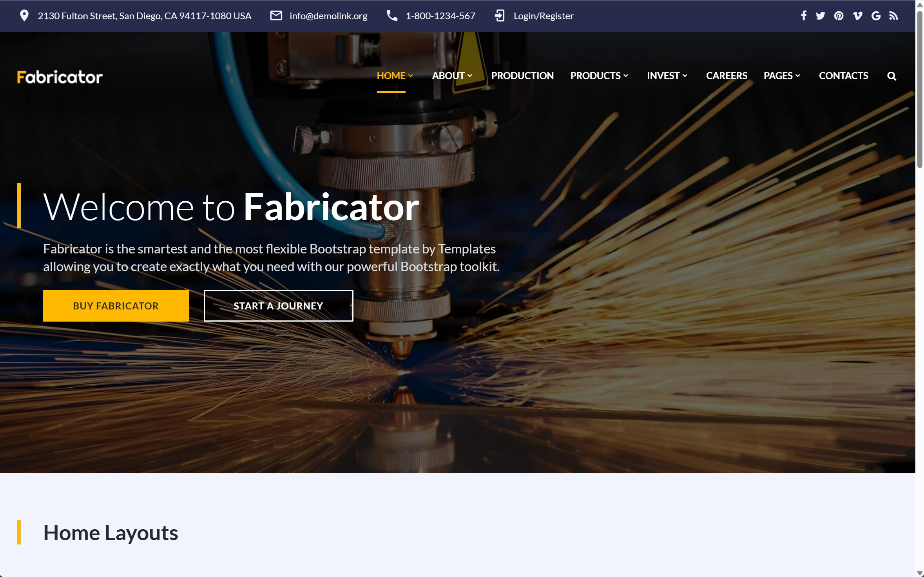Click the location pin icon beside the address

(24, 16)
